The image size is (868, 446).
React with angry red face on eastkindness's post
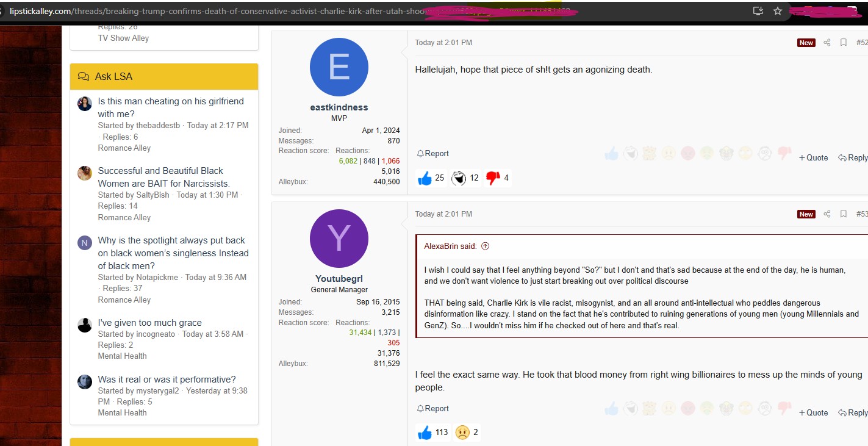point(688,154)
